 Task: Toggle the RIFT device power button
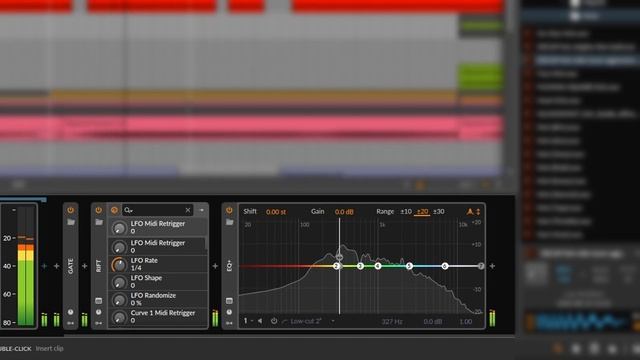[x=98, y=210]
